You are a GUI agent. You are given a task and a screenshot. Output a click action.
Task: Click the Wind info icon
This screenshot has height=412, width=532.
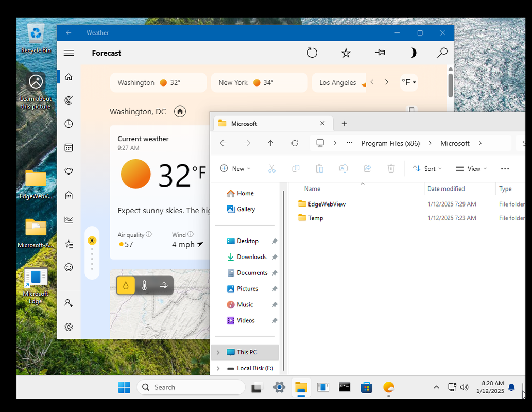pos(191,234)
